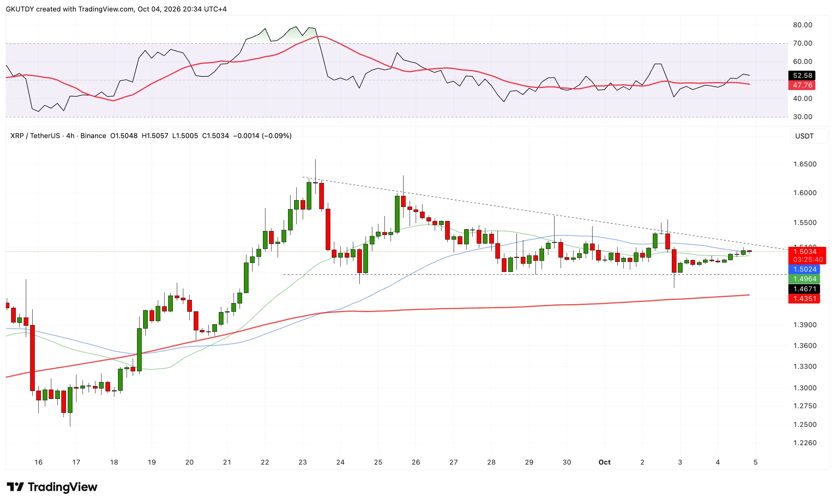Click the RSI average label 47.76
835x504 pixels.
coord(802,85)
